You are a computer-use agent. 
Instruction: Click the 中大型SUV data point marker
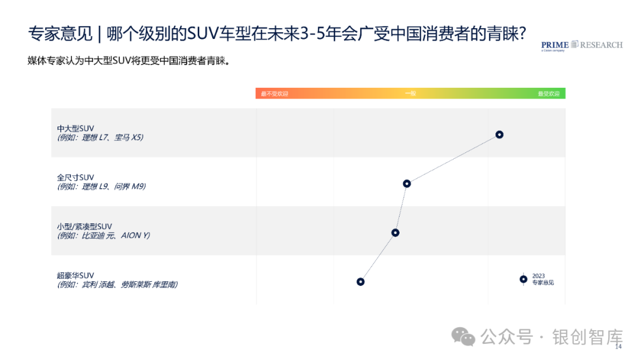[499, 134]
